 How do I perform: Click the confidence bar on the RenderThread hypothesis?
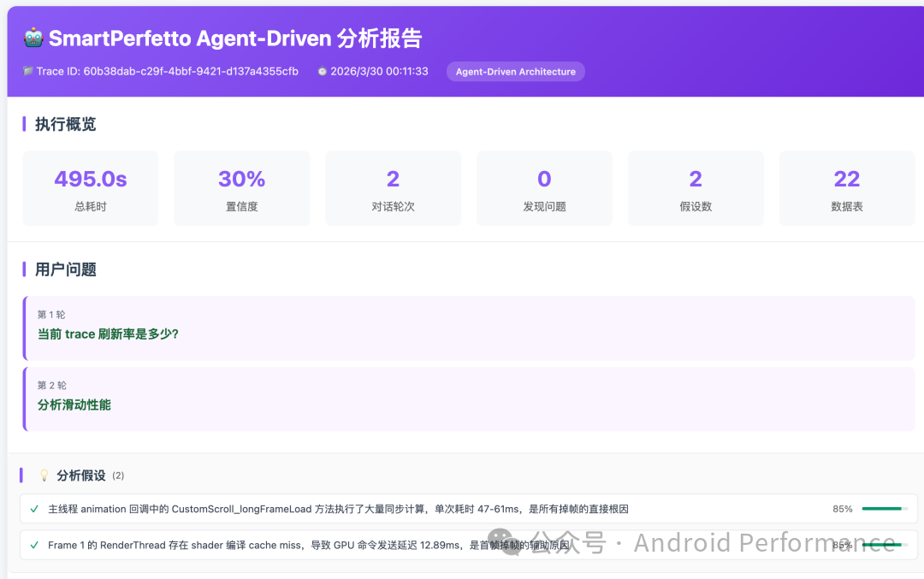885,545
